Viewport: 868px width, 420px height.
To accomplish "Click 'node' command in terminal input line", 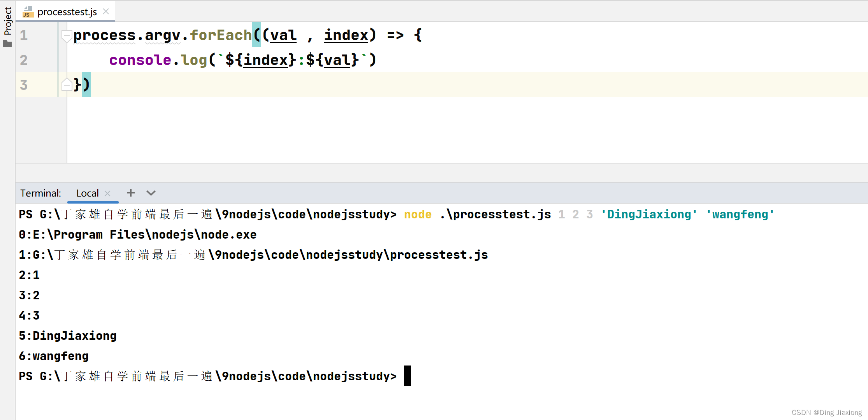I will pyautogui.click(x=418, y=214).
